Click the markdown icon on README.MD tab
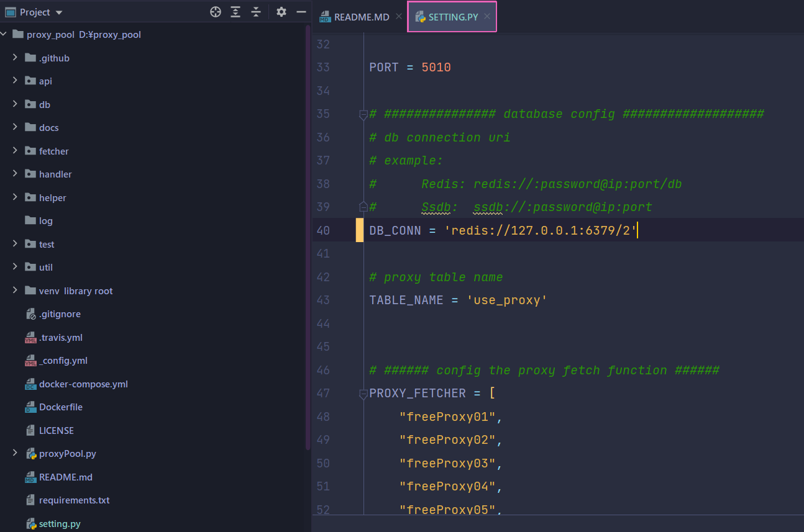The width and height of the screenshot is (804, 532). [325, 17]
